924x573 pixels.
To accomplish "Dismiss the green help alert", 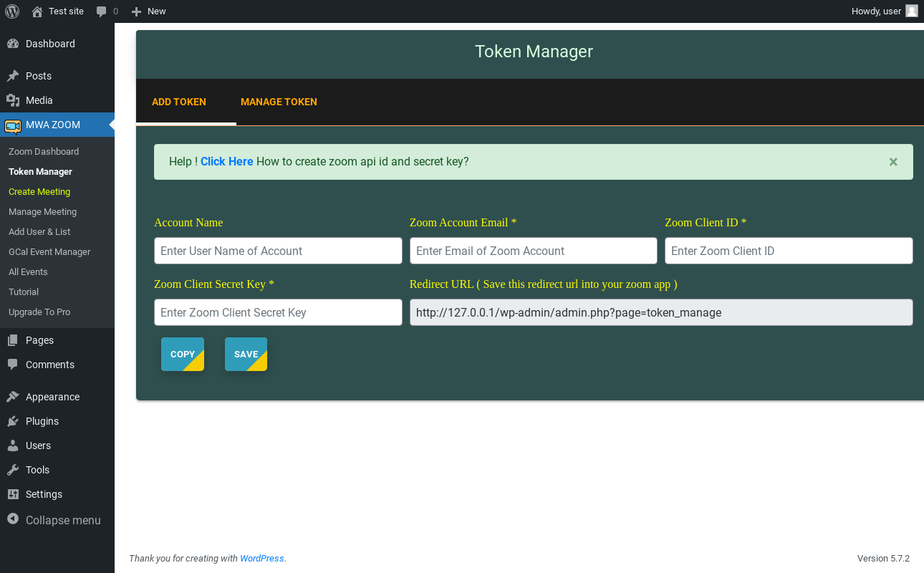I will (x=893, y=162).
